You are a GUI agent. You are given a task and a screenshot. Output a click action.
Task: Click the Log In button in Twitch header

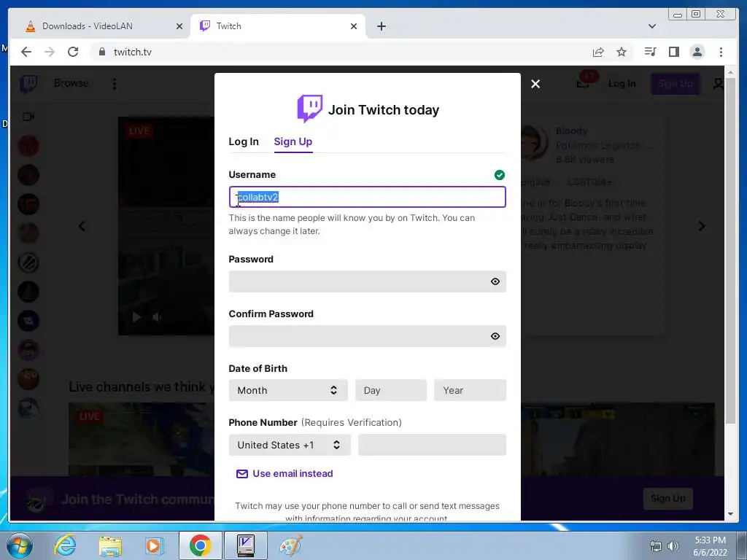pyautogui.click(x=622, y=84)
